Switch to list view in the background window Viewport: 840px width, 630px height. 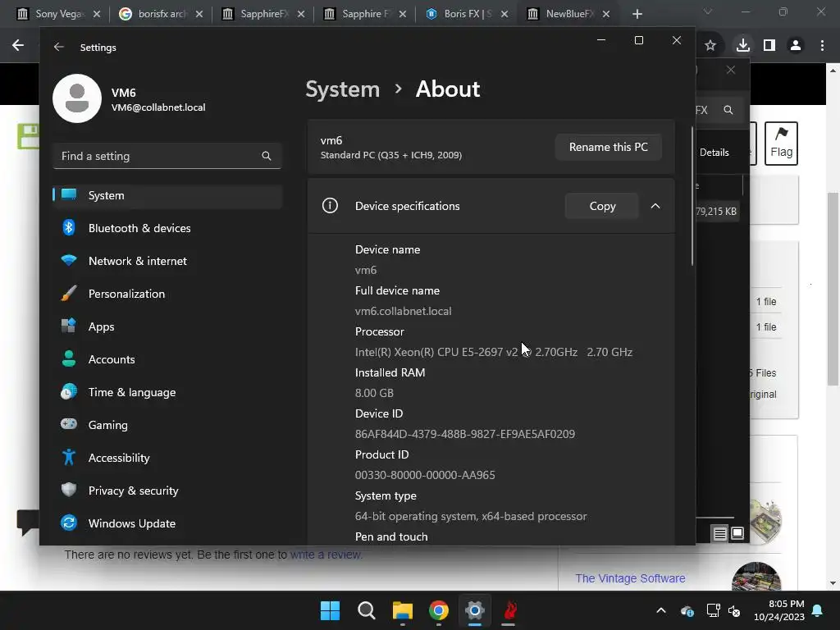[x=719, y=533]
